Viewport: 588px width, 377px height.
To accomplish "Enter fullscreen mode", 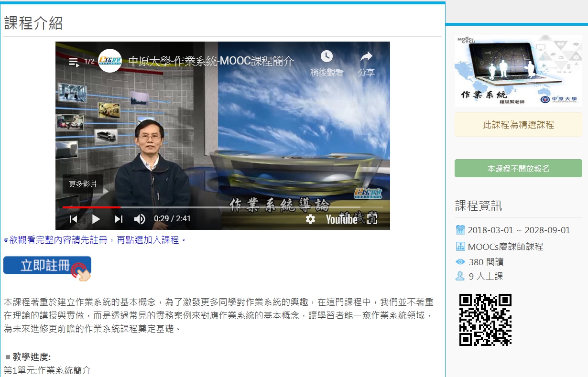I will click(372, 219).
